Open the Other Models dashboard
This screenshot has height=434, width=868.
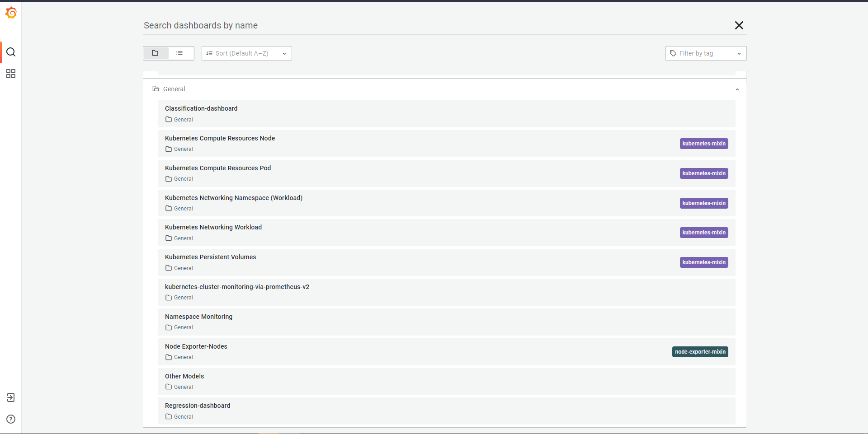447,382
